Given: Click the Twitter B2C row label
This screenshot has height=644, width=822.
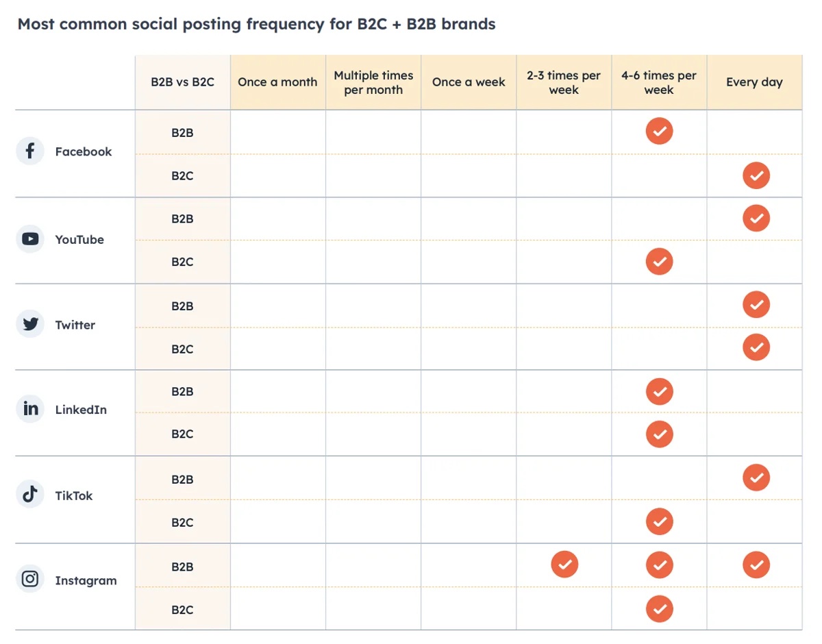Looking at the screenshot, I should [x=182, y=349].
